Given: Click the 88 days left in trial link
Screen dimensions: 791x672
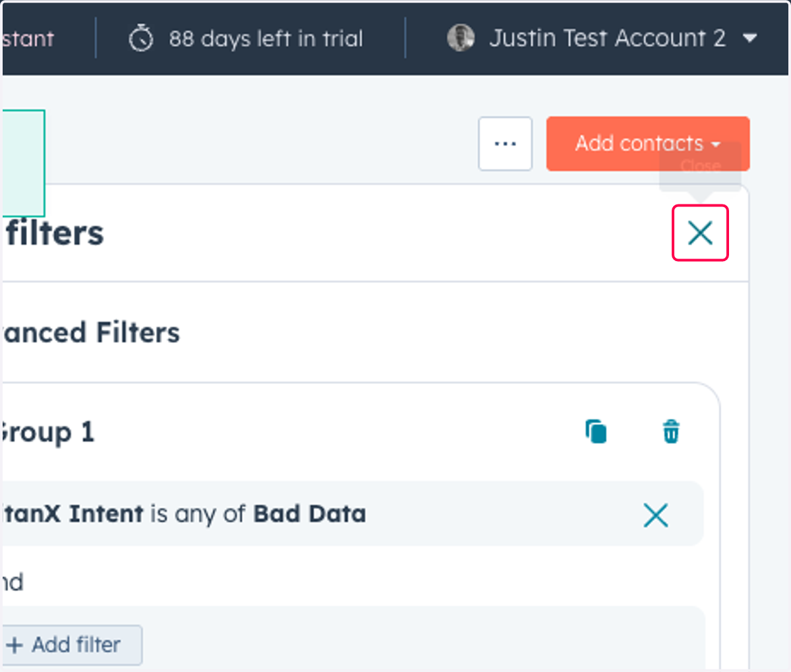Looking at the screenshot, I should coord(266,39).
